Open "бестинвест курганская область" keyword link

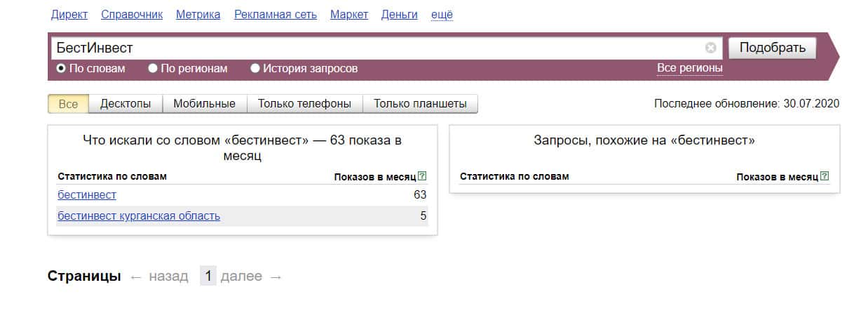click(x=139, y=215)
